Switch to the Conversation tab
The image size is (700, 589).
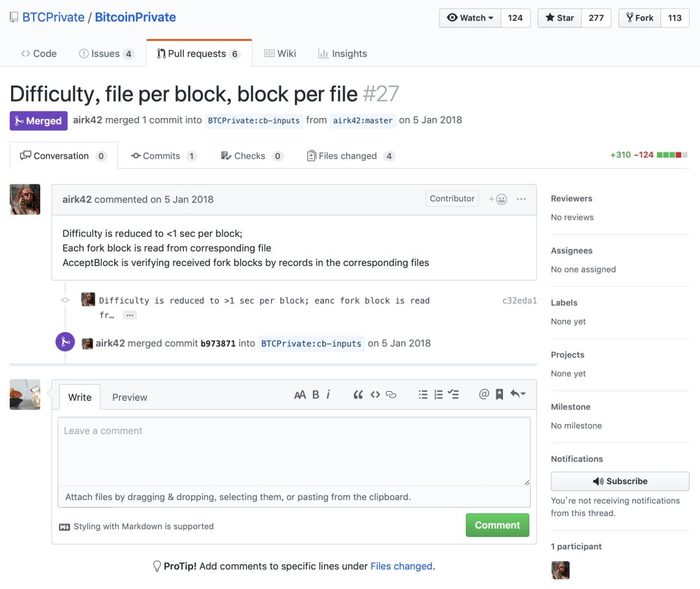click(x=64, y=156)
